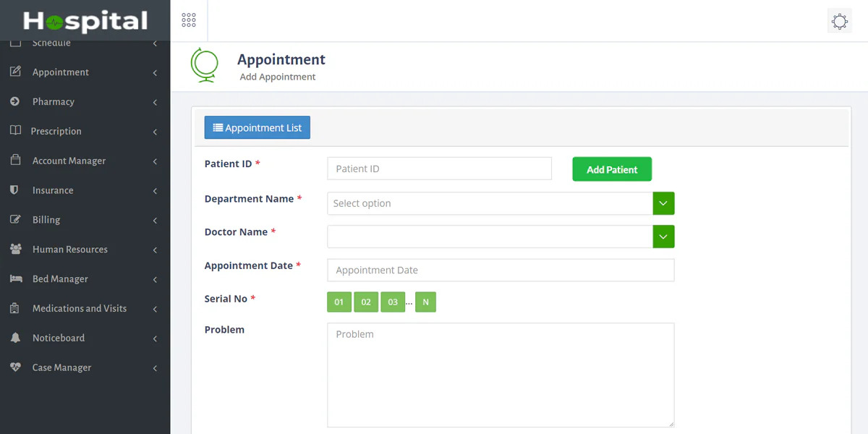Click inside the Problem text area
The height and width of the screenshot is (434, 868).
pos(501,375)
